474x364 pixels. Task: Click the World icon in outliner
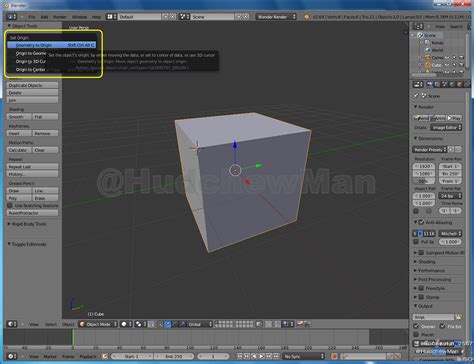427,50
